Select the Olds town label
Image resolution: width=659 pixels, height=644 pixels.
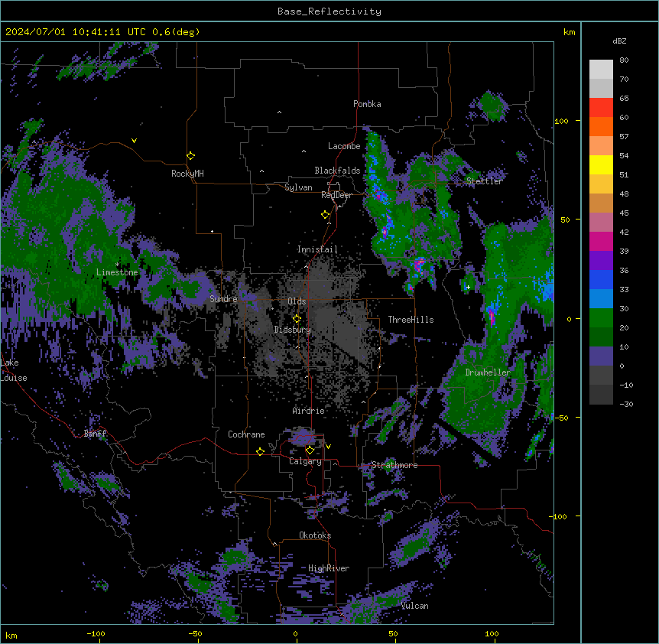pyautogui.click(x=297, y=301)
